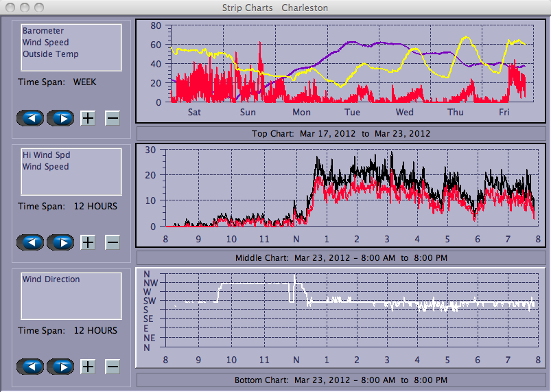Click the window's red close button
The height and width of the screenshot is (392, 551).
pos(10,8)
